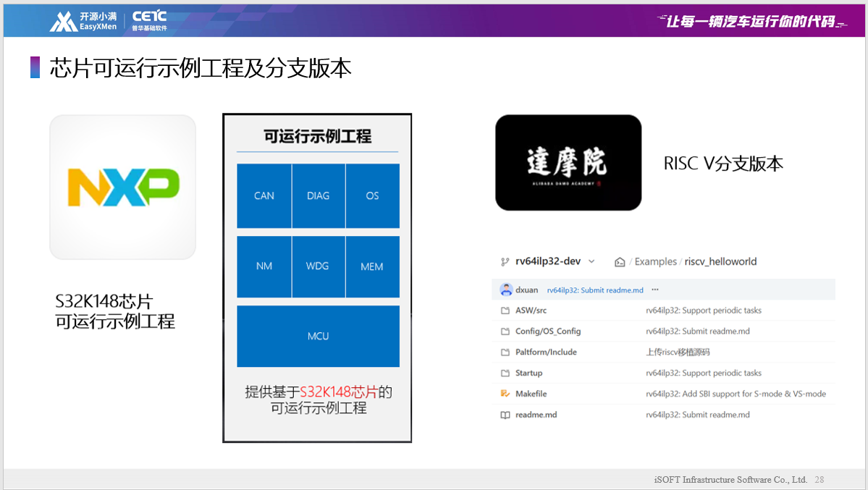Click the red 'S32K148芯片' text
Image resolution: width=868 pixels, height=490 pixels.
tap(338, 392)
